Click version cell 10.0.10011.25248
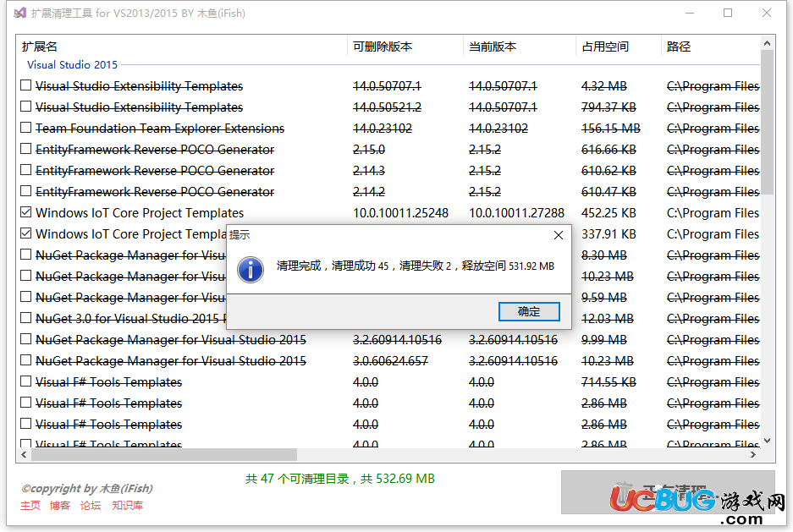Screen dimensions: 793x532 pyautogui.click(x=400, y=212)
